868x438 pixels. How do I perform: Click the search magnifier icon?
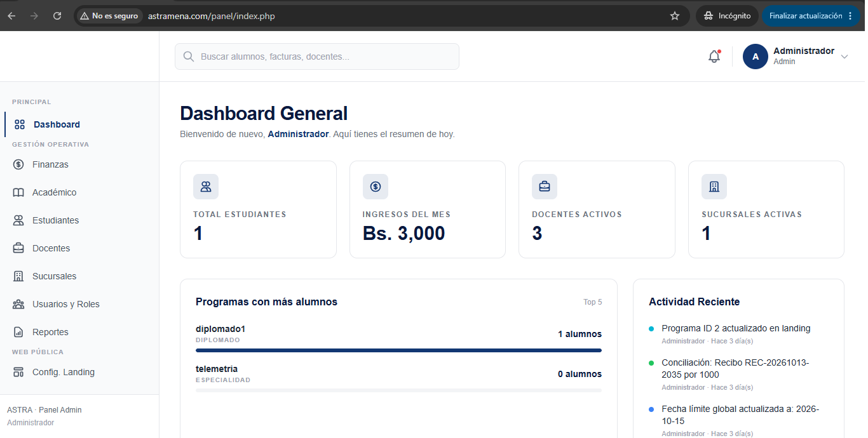[x=188, y=56]
